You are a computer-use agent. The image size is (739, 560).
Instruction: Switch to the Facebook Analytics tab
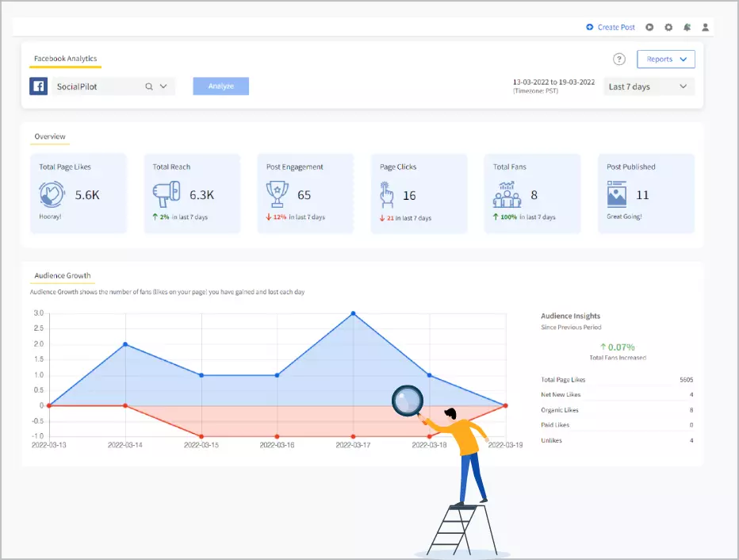[65, 58]
